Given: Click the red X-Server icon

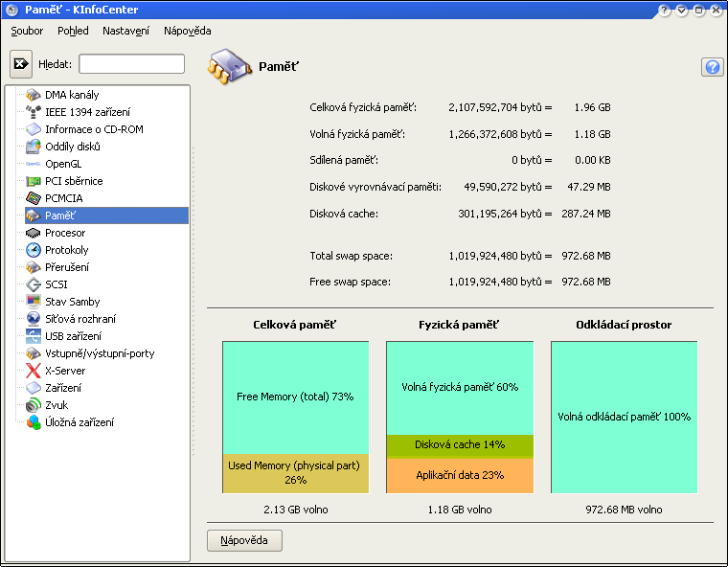Looking at the screenshot, I should tap(34, 371).
